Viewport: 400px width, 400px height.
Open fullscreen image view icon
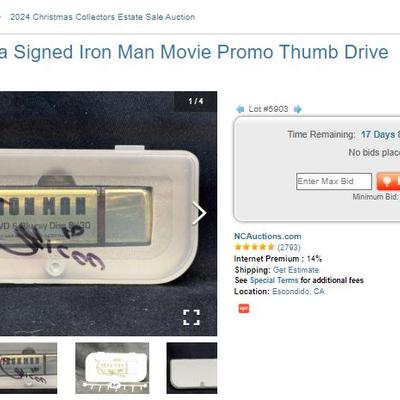[x=191, y=317]
